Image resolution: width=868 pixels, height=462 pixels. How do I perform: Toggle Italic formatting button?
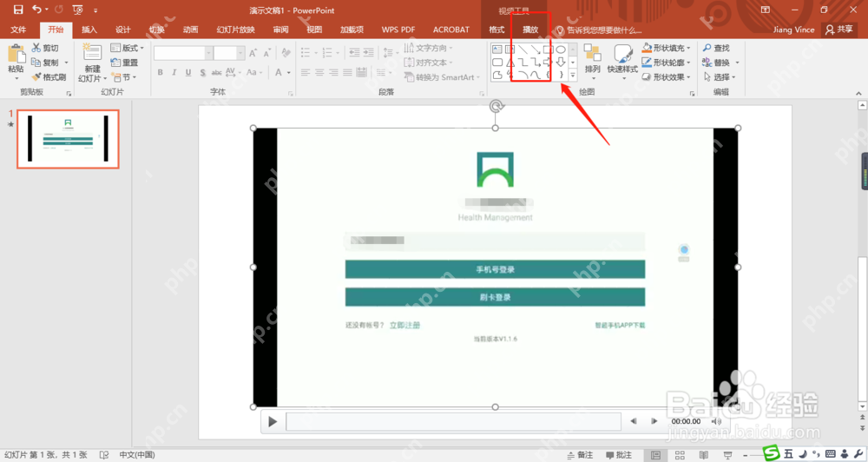tap(174, 72)
